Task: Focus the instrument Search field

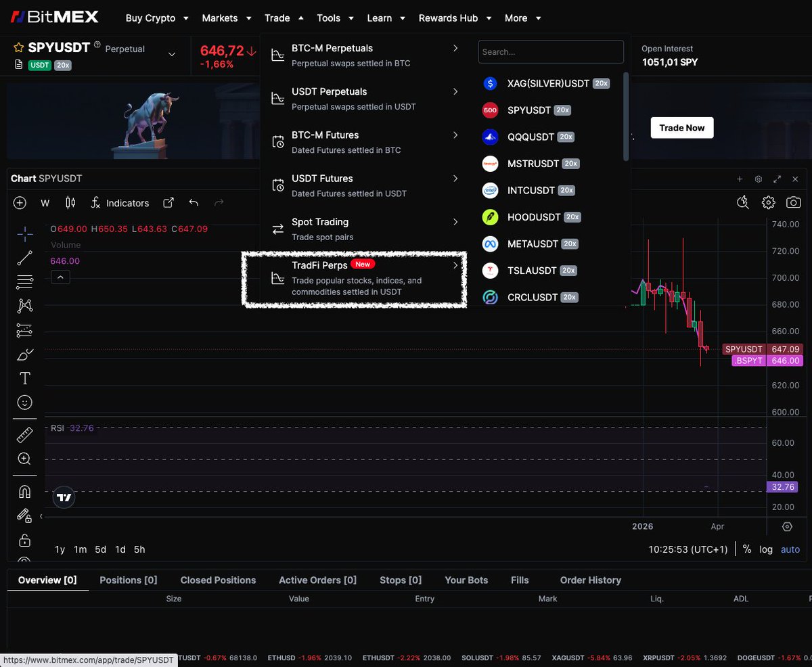Action: click(x=551, y=51)
